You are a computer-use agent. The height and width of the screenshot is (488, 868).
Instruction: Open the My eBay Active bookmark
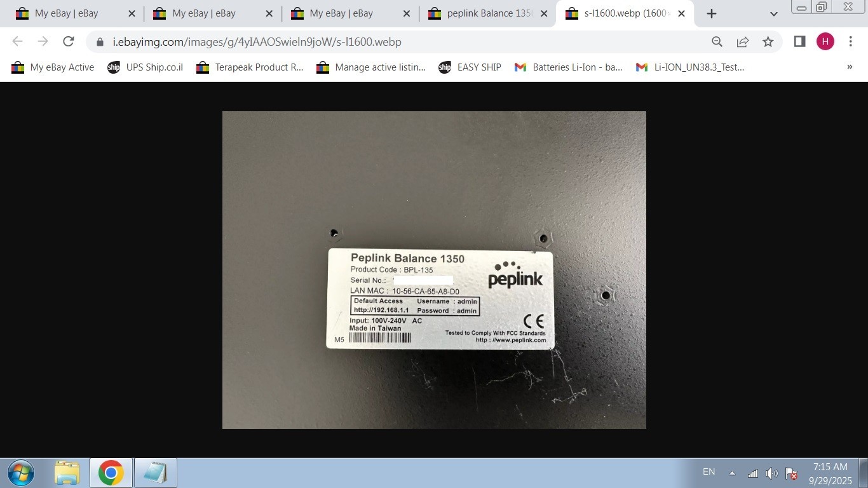(x=53, y=67)
